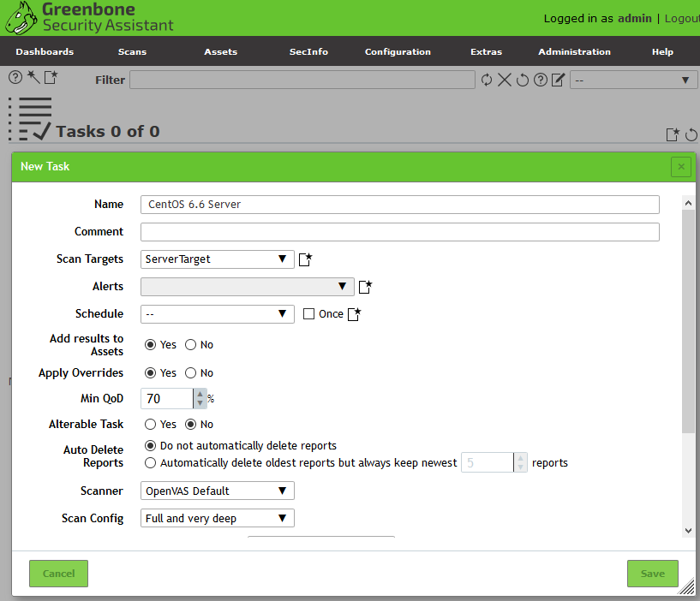Click the scrollbar down arrow in dialog
Viewport: 700px width, 601px height.
(x=688, y=531)
